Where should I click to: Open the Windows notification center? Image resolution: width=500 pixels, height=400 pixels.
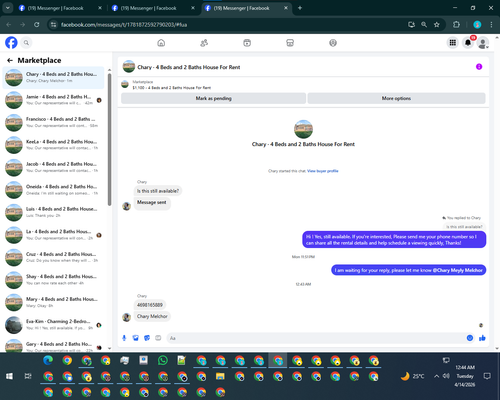pos(487,376)
